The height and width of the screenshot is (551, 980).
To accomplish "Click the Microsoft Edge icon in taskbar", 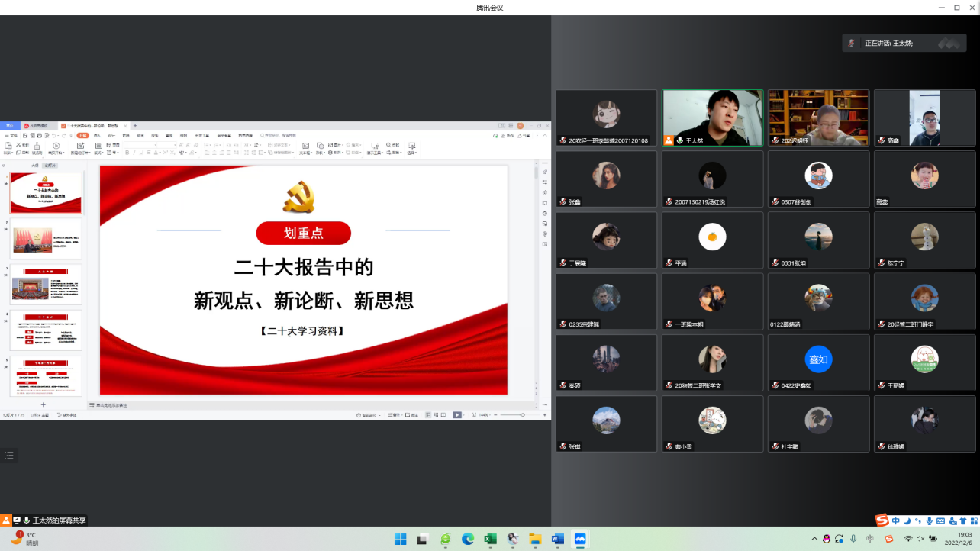I will coord(468,539).
